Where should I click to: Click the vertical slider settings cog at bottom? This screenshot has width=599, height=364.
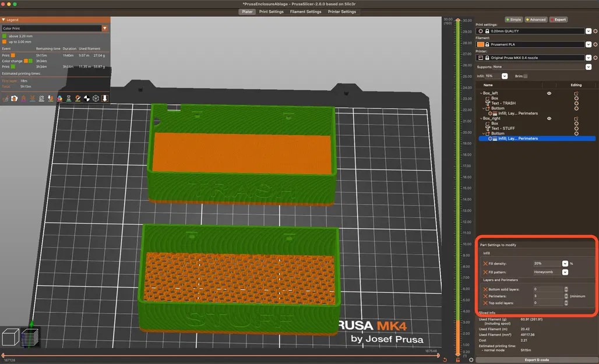pyautogui.click(x=471, y=360)
